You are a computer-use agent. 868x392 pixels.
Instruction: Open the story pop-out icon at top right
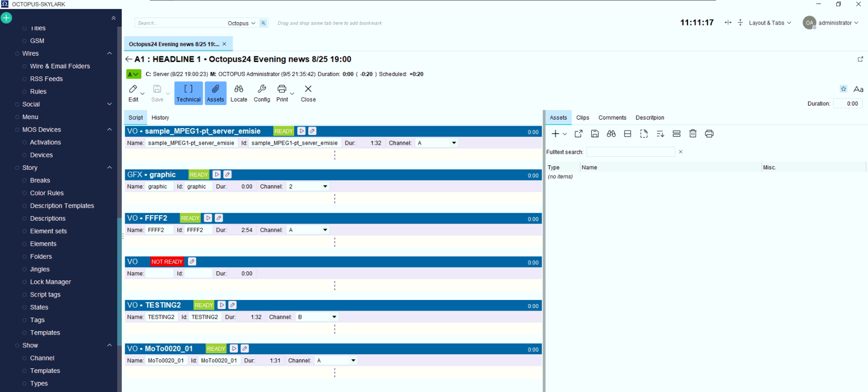860,59
